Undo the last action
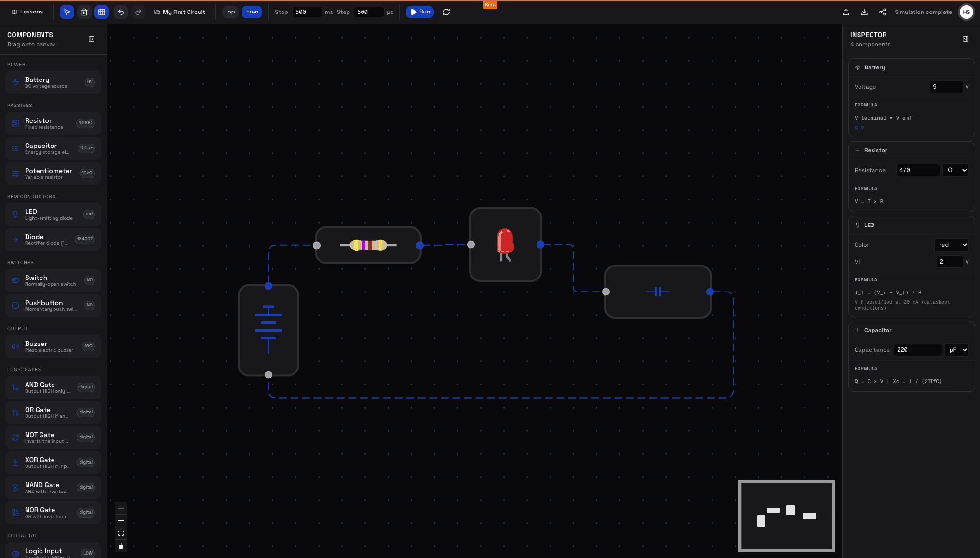The height and width of the screenshot is (558, 980). coord(121,12)
